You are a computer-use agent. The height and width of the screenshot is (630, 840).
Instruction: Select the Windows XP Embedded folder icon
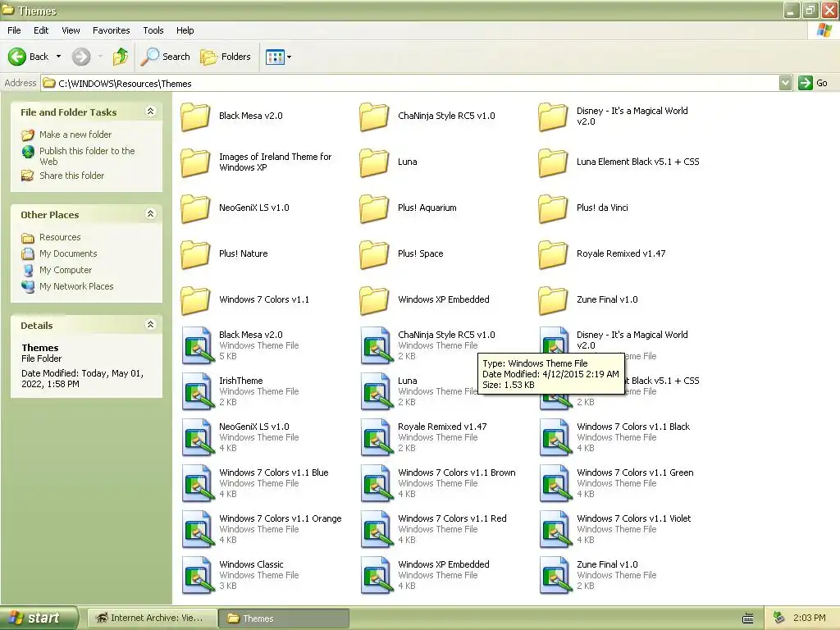[x=374, y=300]
